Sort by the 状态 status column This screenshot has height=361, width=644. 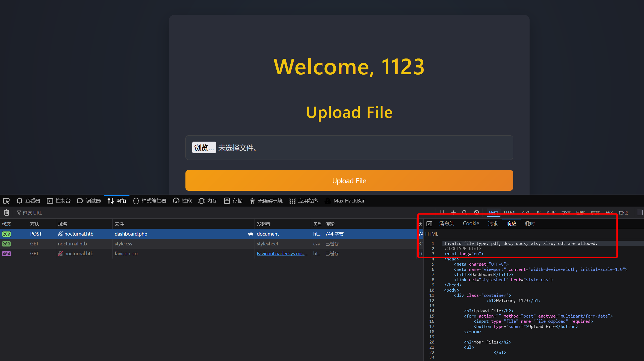coord(14,224)
